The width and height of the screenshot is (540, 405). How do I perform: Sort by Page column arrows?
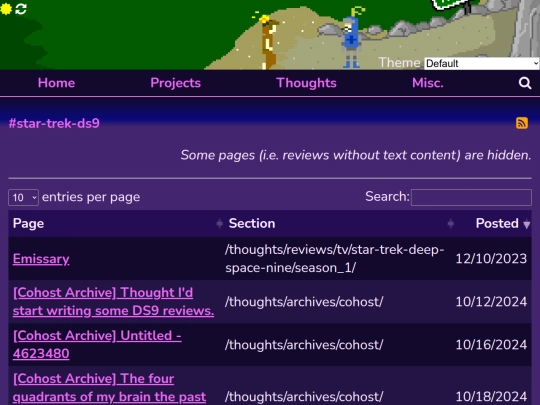tap(219, 224)
